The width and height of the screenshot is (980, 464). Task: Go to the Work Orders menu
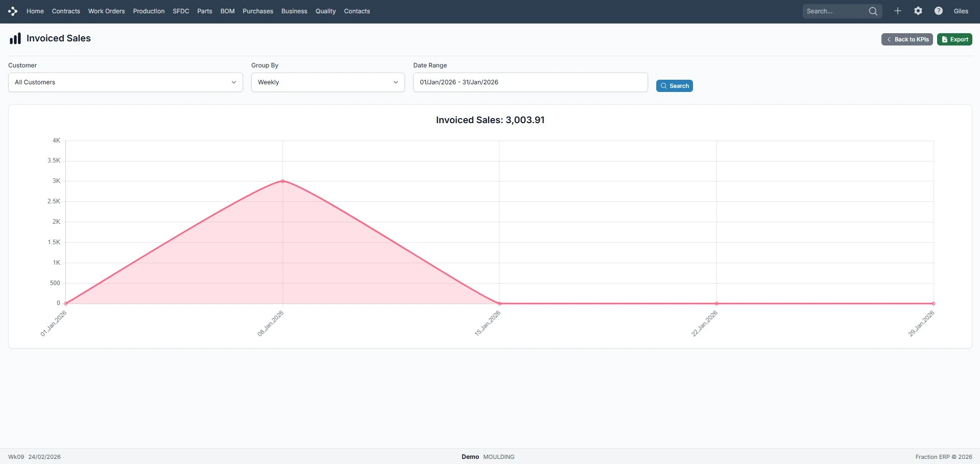coord(106,11)
